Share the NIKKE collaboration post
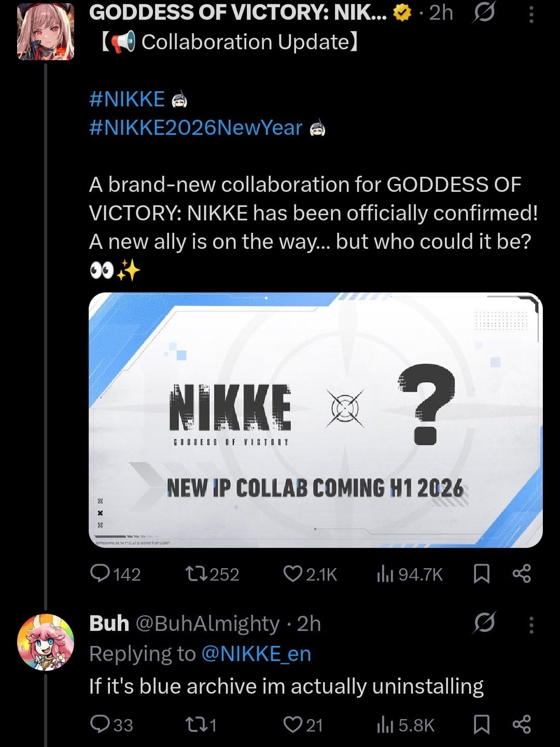 (522, 574)
